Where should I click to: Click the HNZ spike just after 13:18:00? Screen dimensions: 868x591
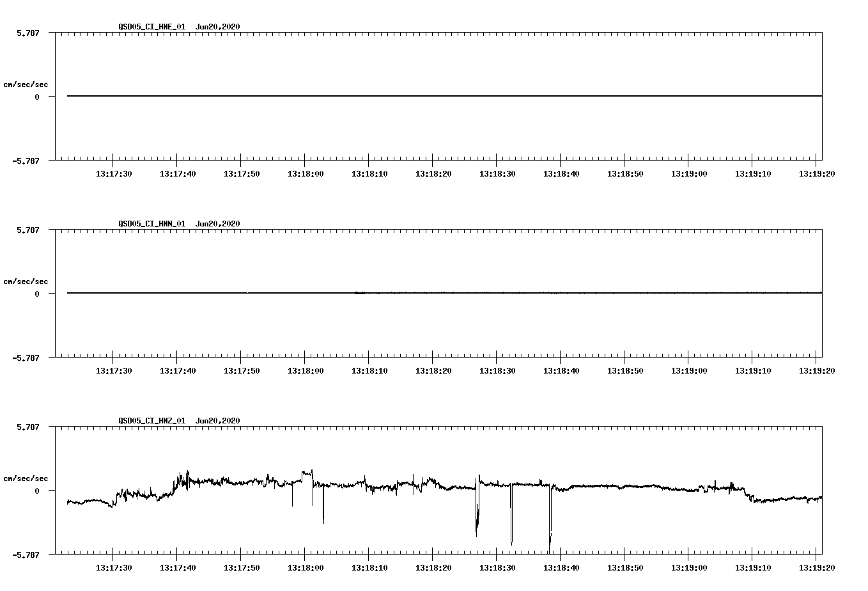click(323, 504)
